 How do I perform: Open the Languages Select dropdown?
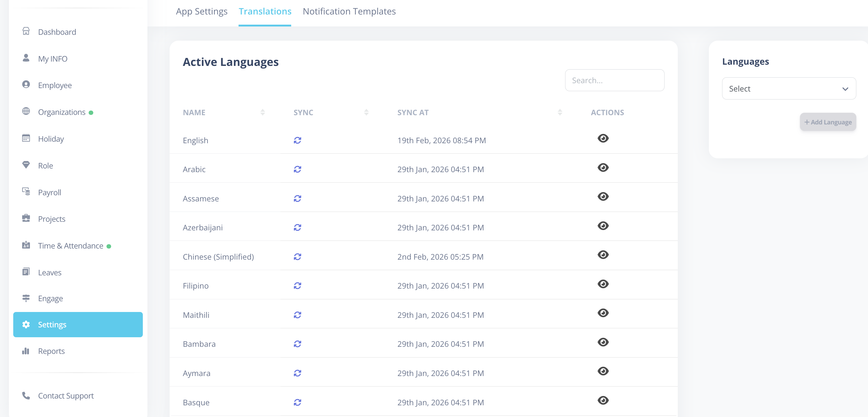[789, 89]
